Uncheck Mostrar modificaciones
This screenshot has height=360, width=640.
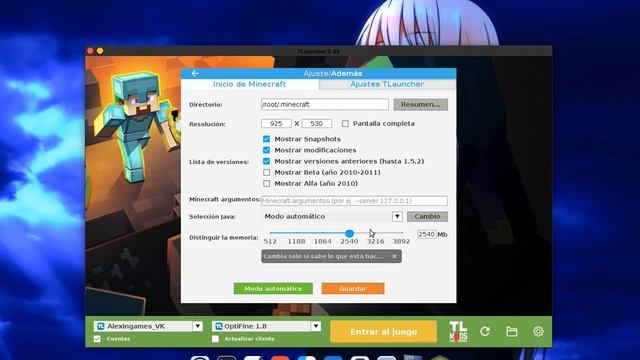[267, 150]
